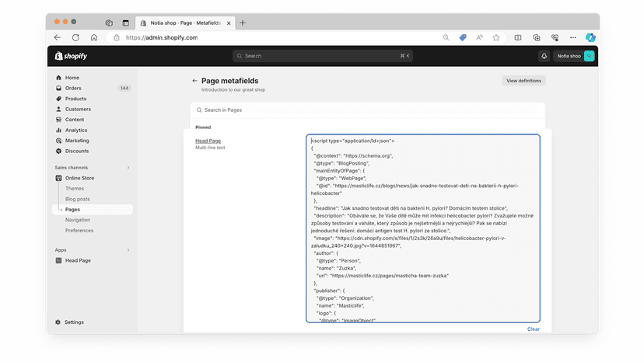Open the Notia shop account menu
The width and height of the screenshot is (644, 362).
575,56
